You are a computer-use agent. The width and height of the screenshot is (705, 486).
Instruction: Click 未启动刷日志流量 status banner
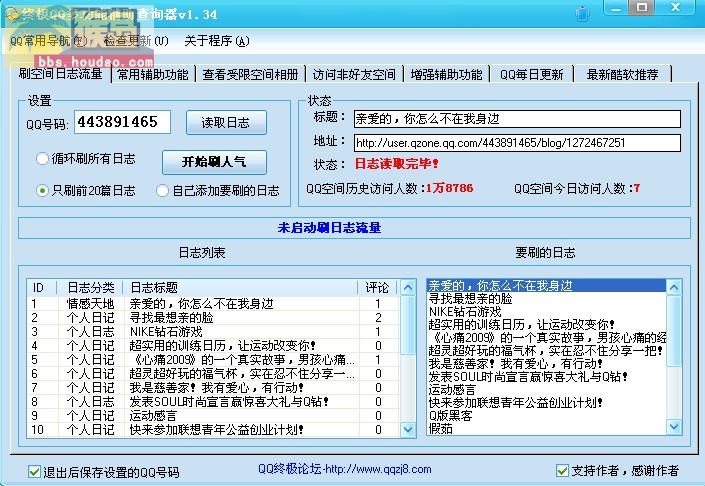point(354,228)
